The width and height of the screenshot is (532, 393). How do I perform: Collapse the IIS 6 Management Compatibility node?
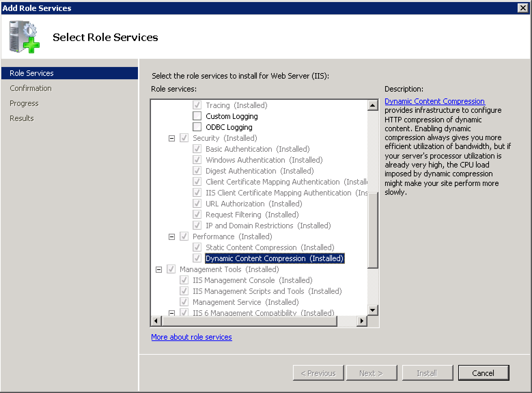[172, 313]
